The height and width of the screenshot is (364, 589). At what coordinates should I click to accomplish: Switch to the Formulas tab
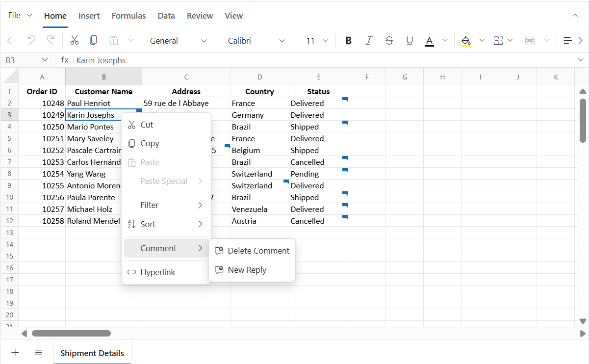coord(128,16)
